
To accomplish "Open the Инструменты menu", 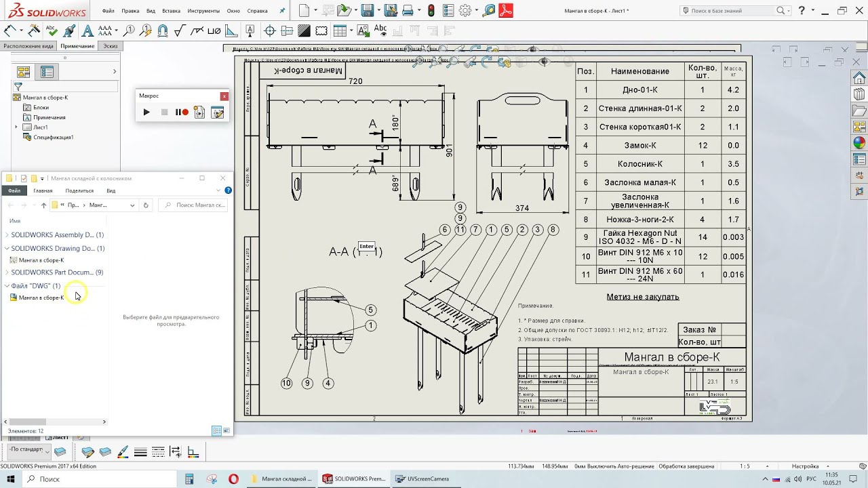I will [203, 11].
